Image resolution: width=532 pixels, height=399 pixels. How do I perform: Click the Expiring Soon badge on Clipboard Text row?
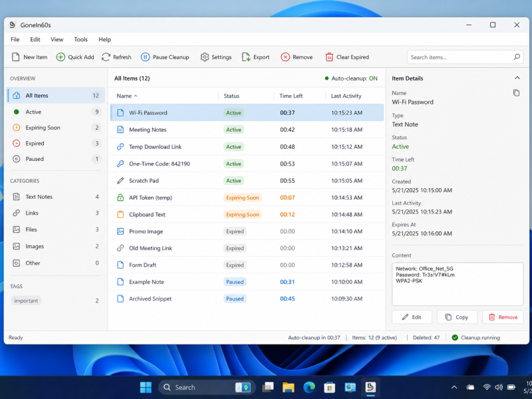[243, 214]
